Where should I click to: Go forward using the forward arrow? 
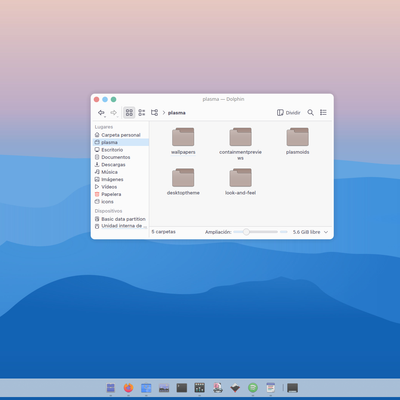tap(114, 113)
